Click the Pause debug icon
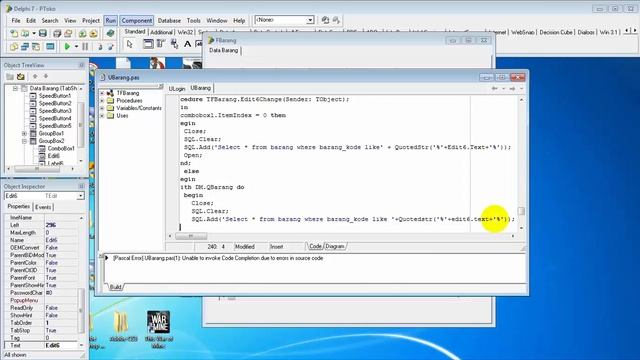The image size is (640, 360). click(85, 47)
